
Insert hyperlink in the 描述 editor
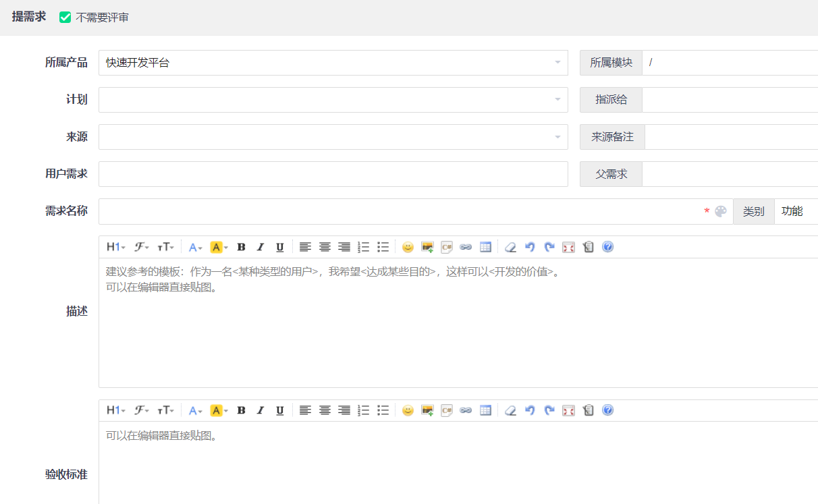pos(466,247)
